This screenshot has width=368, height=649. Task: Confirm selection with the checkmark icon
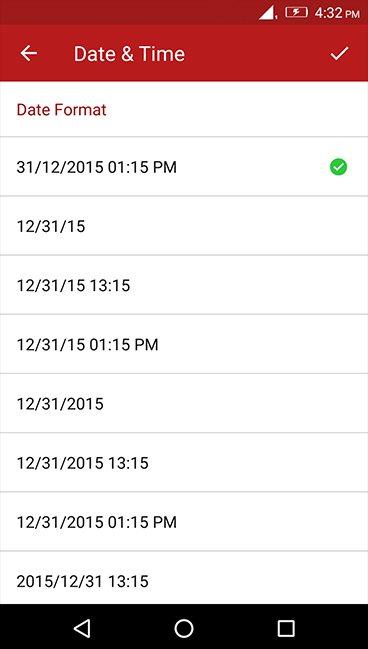point(339,53)
